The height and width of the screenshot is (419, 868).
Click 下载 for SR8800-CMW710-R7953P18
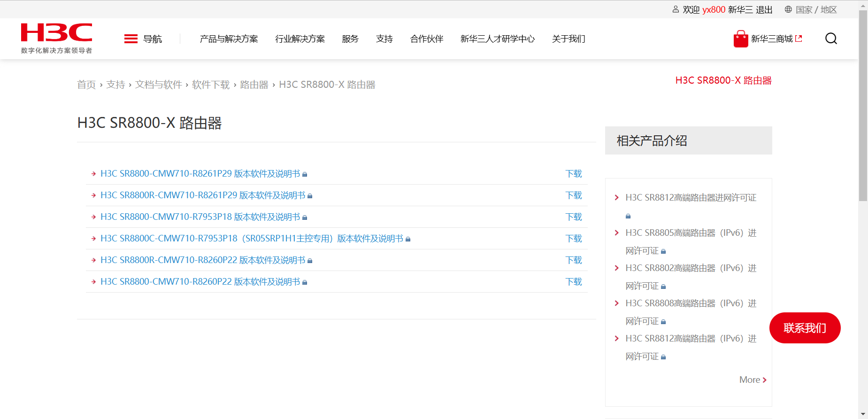pyautogui.click(x=574, y=217)
